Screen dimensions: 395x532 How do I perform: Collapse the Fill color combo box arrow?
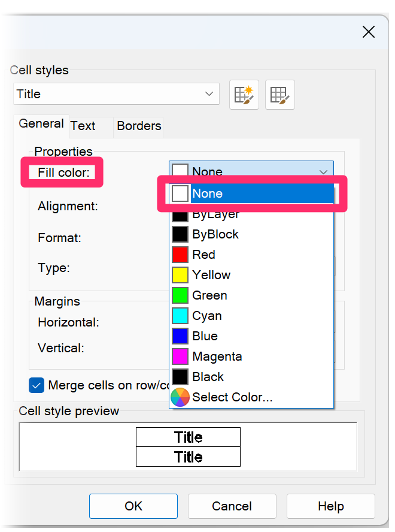pyautogui.click(x=323, y=171)
